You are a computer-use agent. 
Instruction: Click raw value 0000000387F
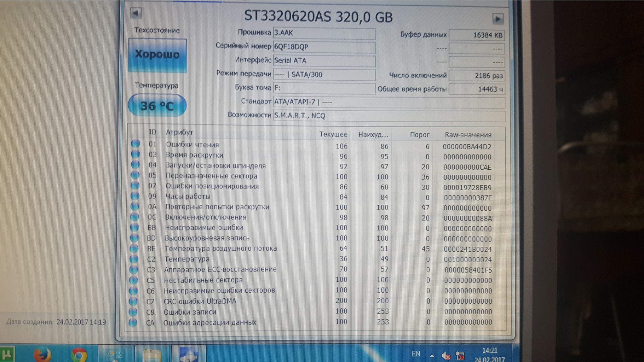pyautogui.click(x=468, y=198)
